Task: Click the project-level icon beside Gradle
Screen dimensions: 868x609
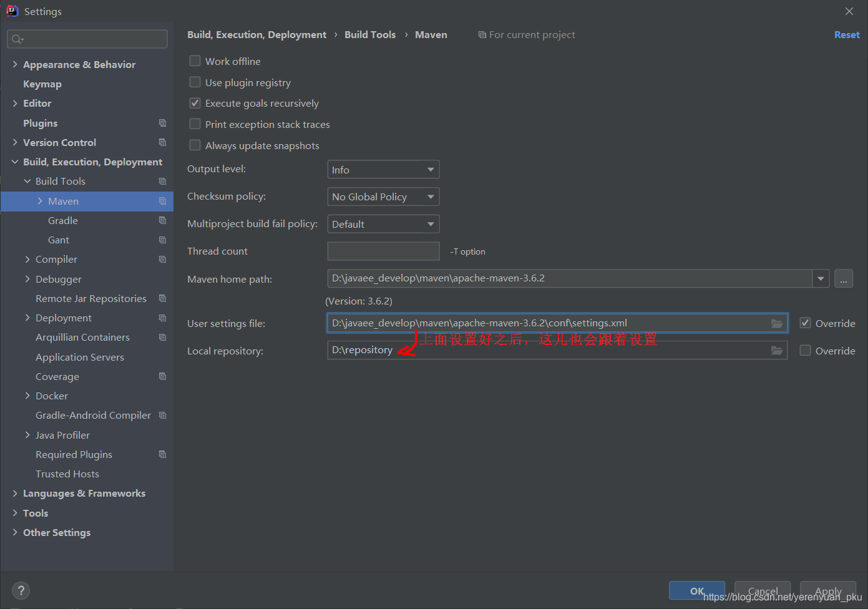Action: 162,220
